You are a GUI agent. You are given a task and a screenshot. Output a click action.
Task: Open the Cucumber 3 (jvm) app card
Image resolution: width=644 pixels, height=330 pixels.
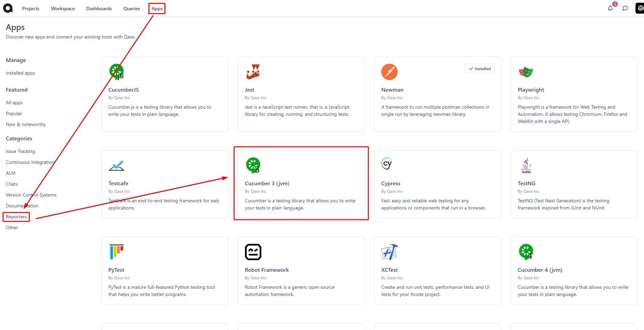(301, 184)
